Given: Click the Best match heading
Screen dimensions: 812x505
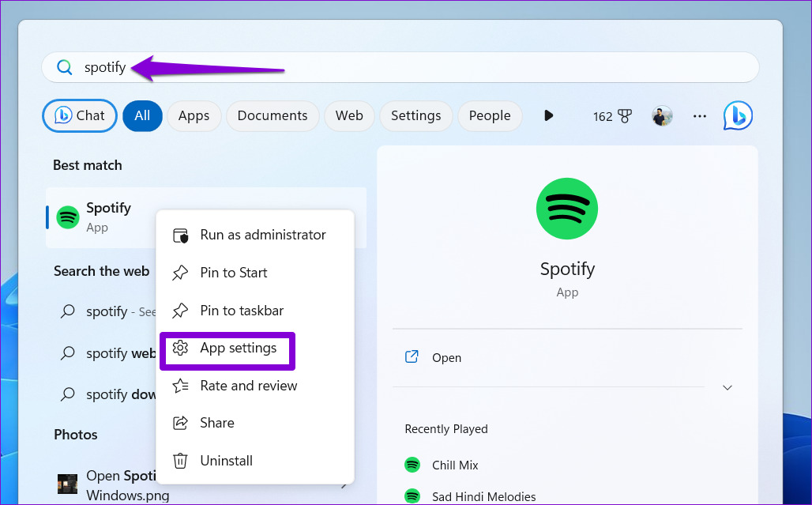Looking at the screenshot, I should (x=88, y=165).
